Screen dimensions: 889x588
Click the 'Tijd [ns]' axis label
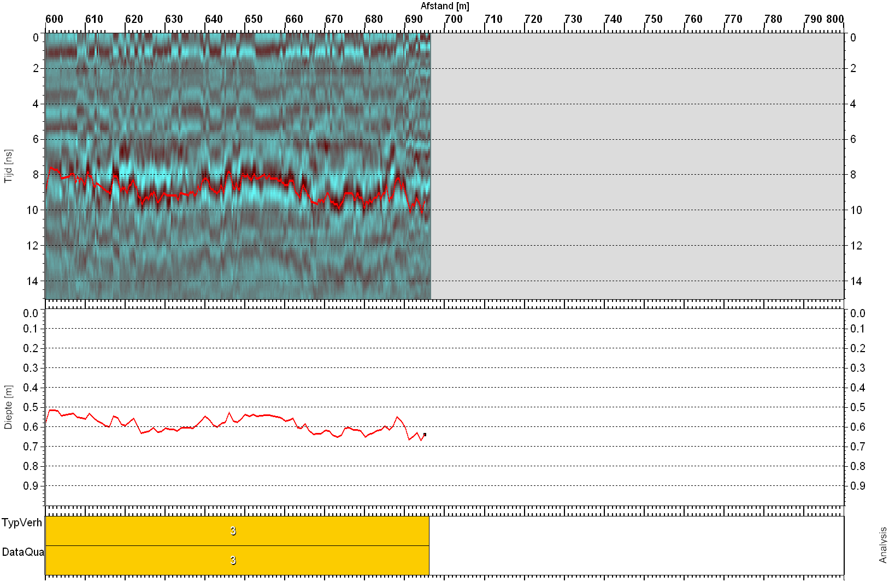(8, 166)
